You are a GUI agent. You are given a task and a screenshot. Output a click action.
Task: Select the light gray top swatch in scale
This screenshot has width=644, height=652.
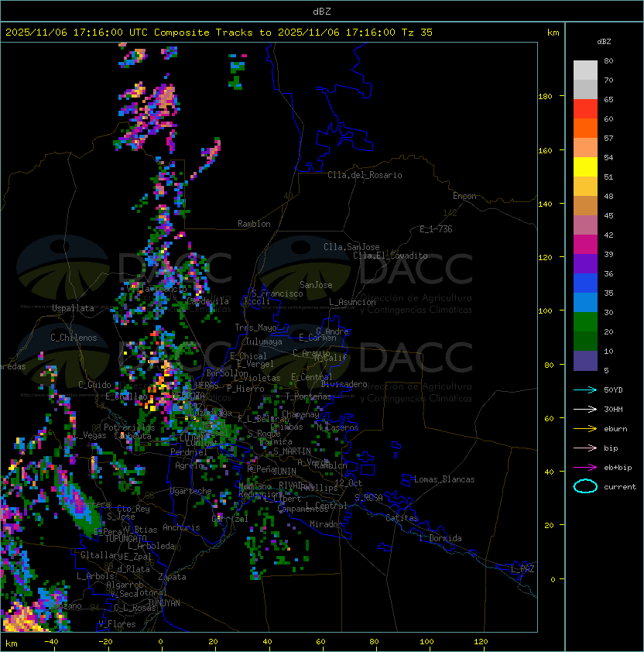585,70
